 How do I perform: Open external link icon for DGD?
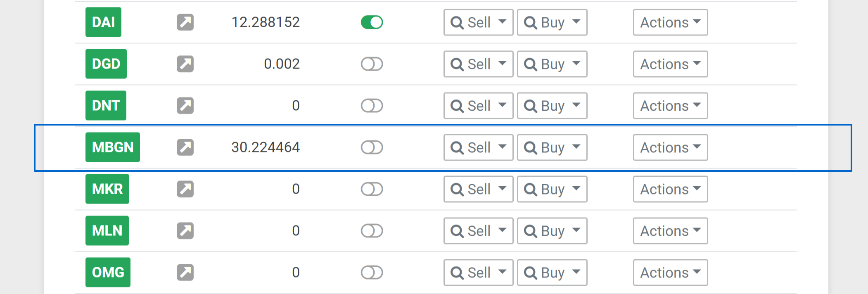click(x=185, y=64)
